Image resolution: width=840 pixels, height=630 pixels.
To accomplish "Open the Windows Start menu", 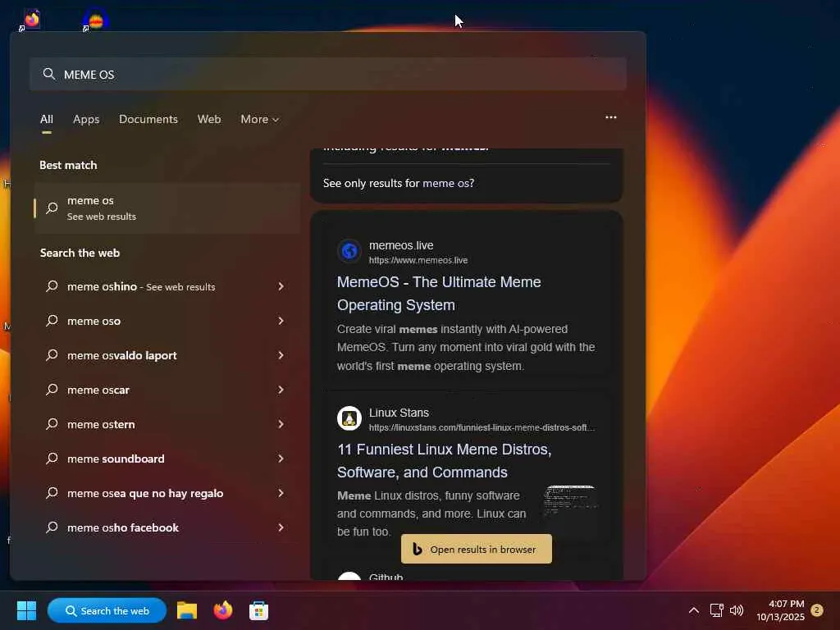I will tap(26, 610).
